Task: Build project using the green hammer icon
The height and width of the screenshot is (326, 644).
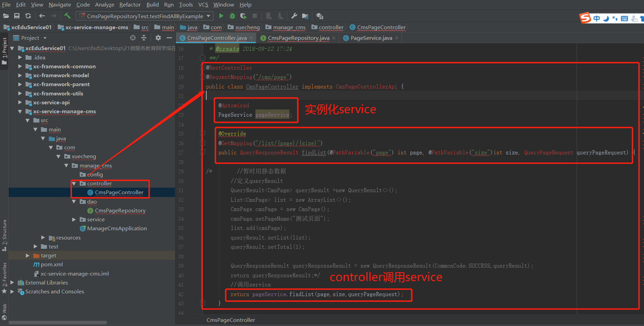Action: coord(67,16)
